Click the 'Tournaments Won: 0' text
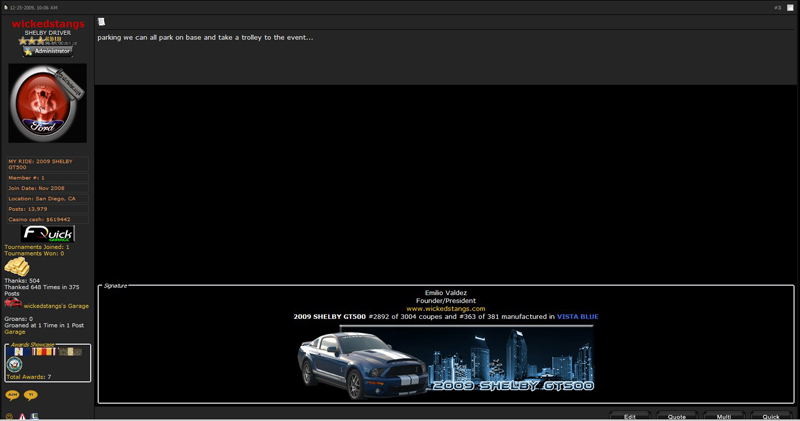 pos(34,254)
